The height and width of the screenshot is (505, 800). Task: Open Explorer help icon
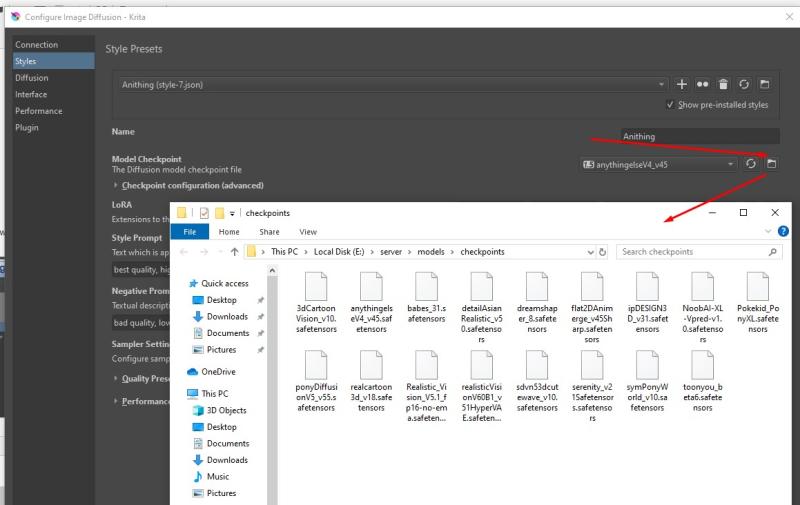[783, 231]
